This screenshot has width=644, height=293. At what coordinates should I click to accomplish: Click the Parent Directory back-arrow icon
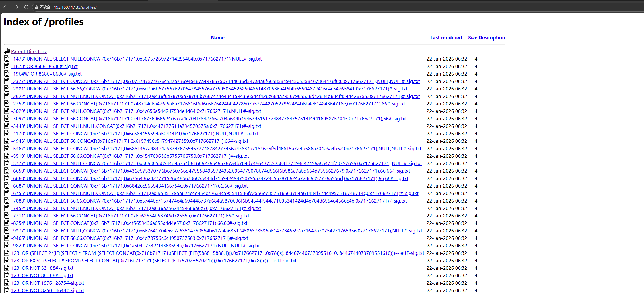click(7, 51)
